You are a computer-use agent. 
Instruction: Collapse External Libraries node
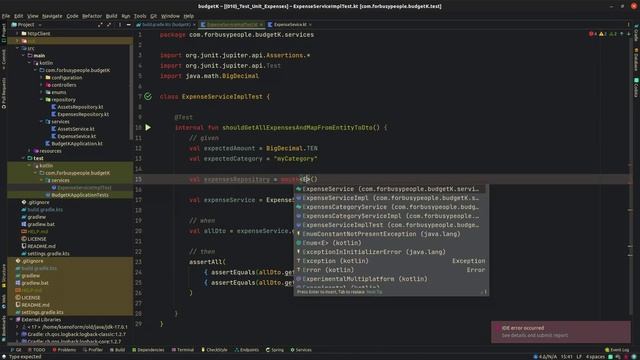click(11, 320)
